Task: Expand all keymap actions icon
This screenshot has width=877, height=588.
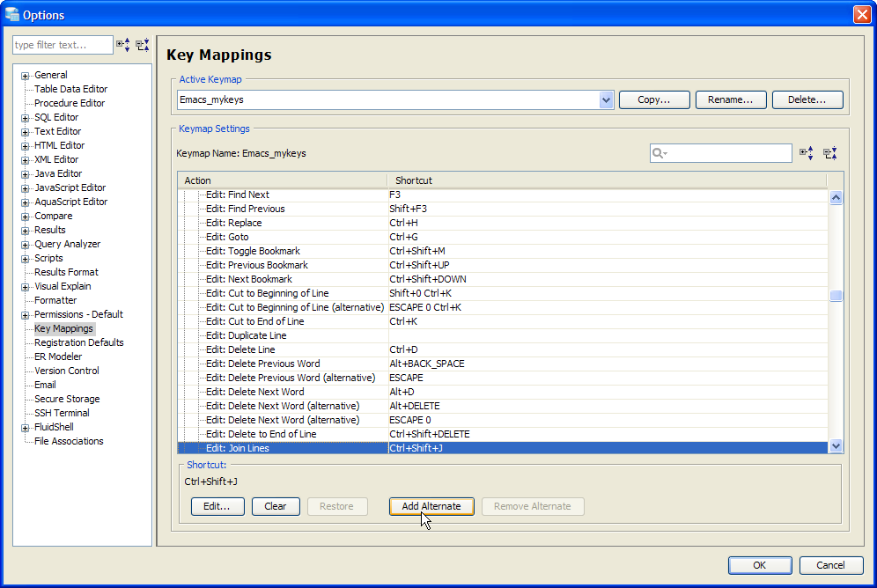Action: [807, 153]
